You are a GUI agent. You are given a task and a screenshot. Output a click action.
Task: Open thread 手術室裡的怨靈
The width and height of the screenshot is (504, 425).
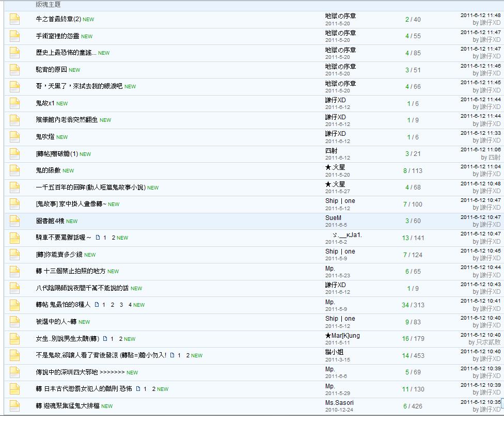coord(57,36)
